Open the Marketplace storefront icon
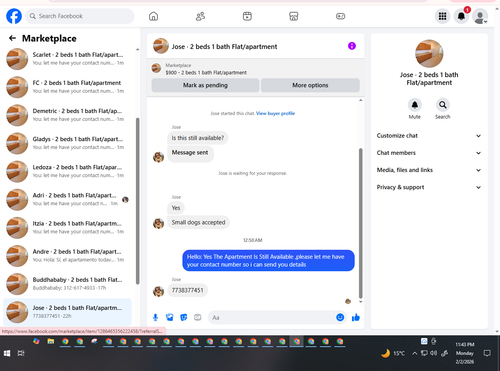Image resolution: width=500 pixels, height=371 pixels. [x=294, y=16]
